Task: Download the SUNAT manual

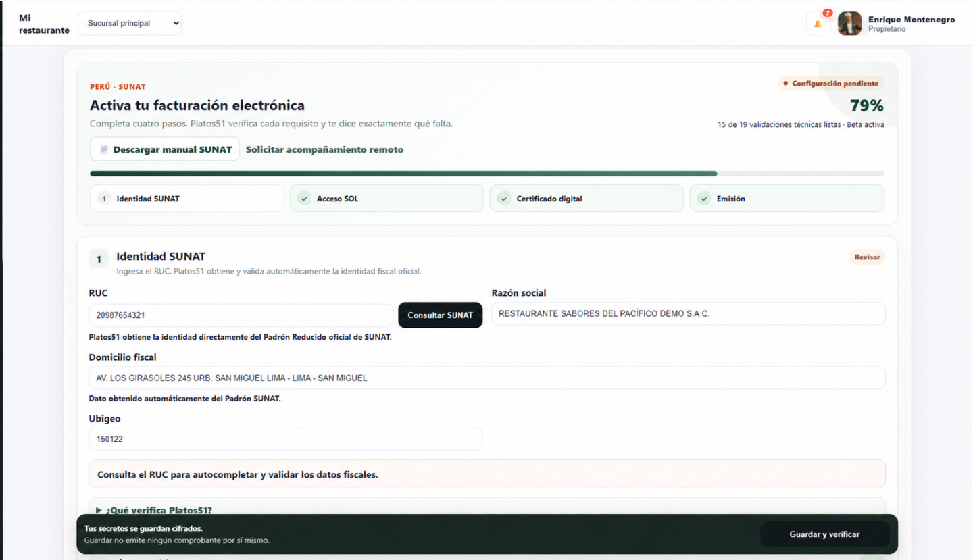Action: pos(165,149)
